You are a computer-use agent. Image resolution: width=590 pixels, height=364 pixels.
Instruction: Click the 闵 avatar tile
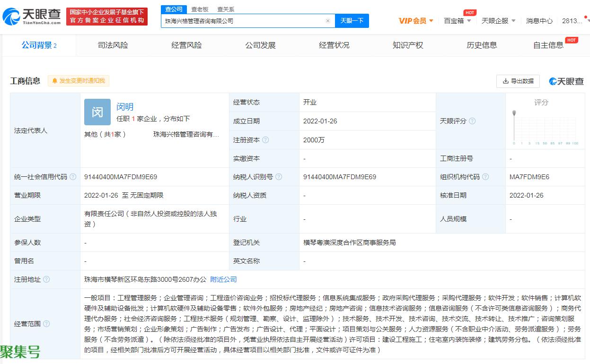[97, 112]
